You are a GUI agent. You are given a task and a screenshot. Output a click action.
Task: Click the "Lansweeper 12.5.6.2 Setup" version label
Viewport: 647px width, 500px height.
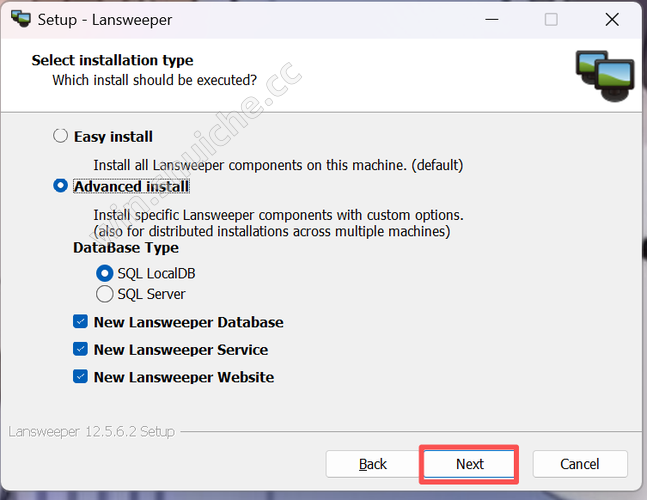[91, 432]
